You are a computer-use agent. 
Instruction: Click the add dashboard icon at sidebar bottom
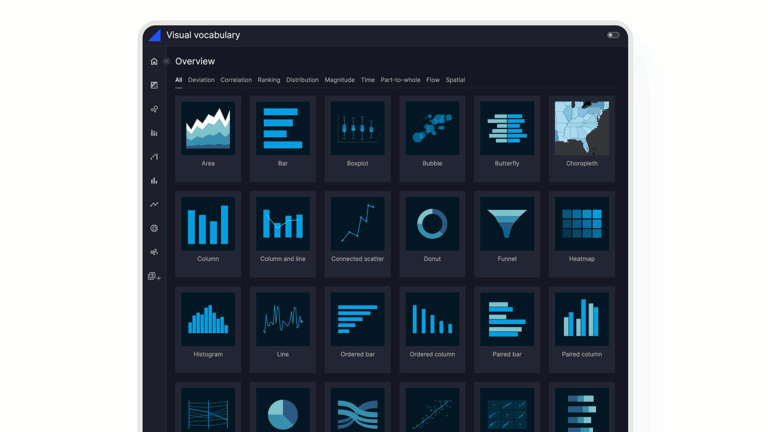click(154, 277)
